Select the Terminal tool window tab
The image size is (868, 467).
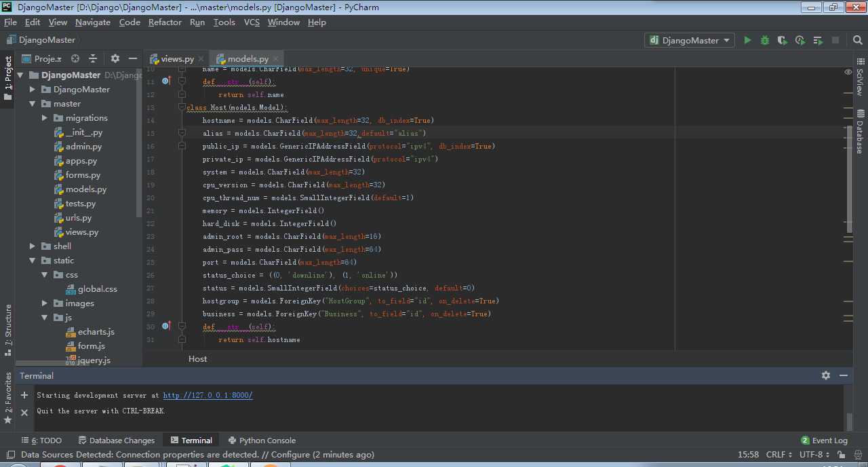click(x=191, y=441)
